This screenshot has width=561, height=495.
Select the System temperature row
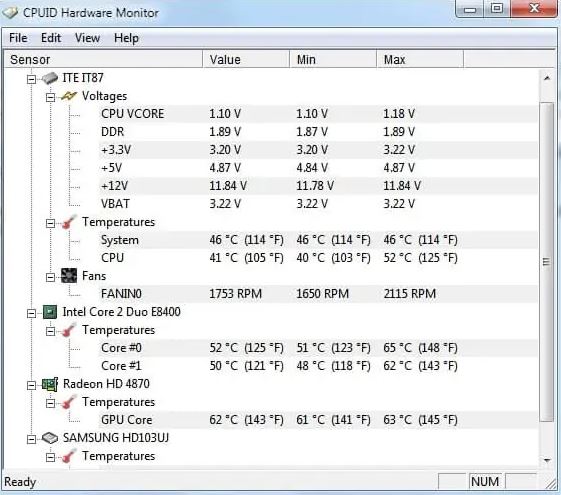pos(318,240)
